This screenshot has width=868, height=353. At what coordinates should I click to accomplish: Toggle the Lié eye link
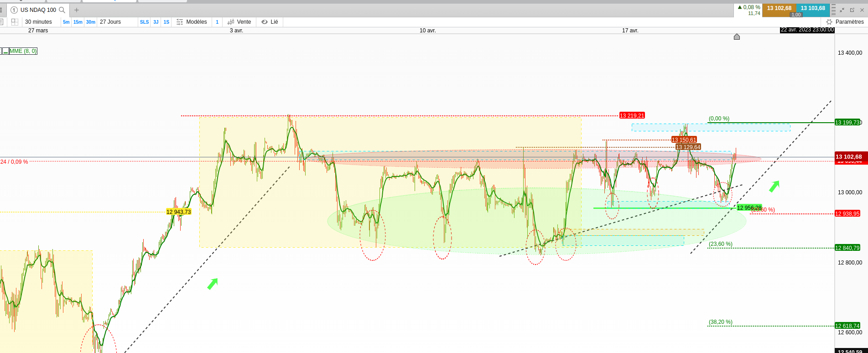click(265, 22)
